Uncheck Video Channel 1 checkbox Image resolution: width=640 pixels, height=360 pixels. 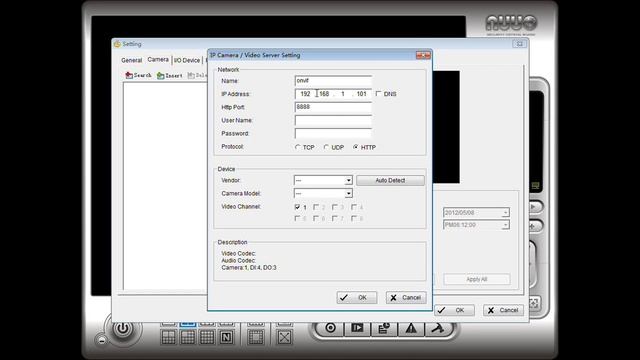point(297,207)
